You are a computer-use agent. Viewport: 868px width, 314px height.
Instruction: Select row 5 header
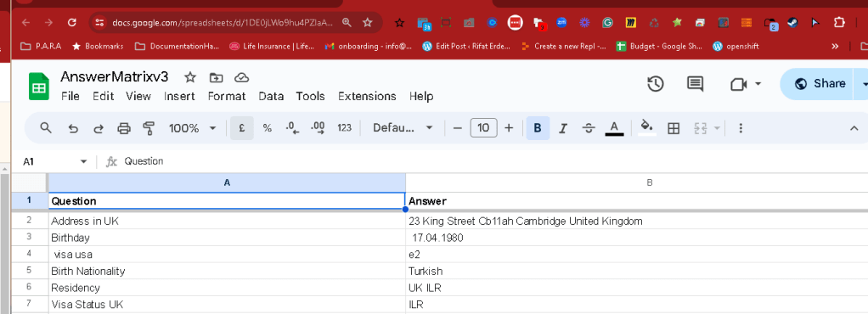point(30,271)
